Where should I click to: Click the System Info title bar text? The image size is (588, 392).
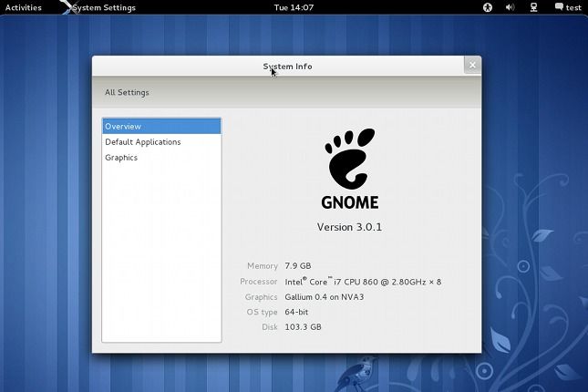tap(287, 67)
